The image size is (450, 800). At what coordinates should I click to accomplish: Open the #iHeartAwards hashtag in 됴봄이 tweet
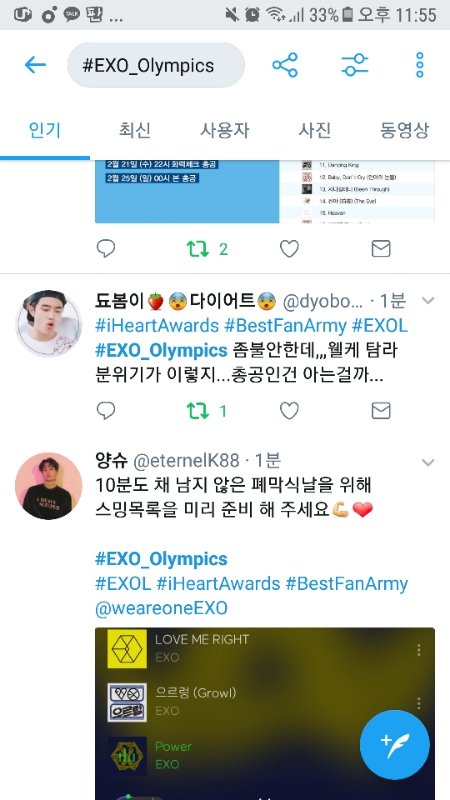[x=157, y=326]
